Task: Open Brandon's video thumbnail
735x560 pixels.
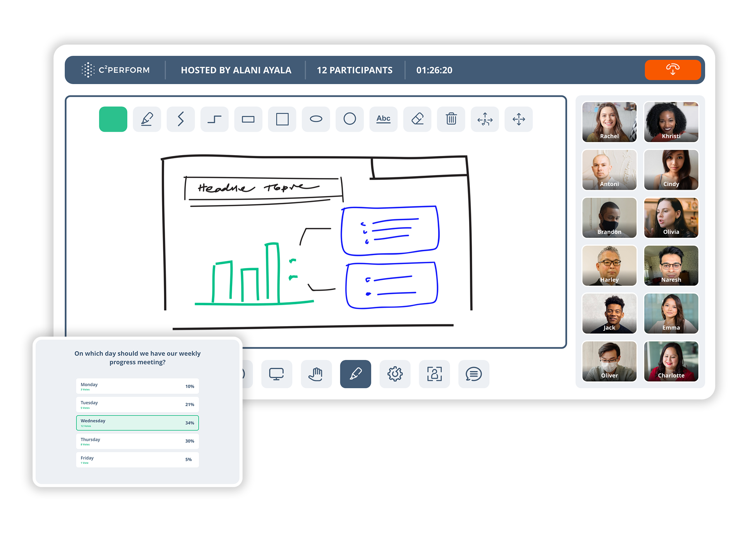Action: coord(609,218)
